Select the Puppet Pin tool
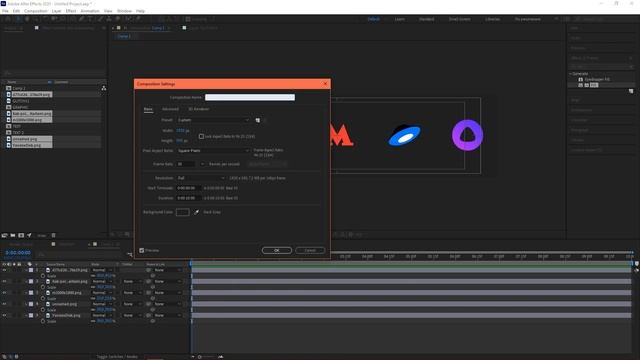This screenshot has height=360, width=640. (x=138, y=19)
